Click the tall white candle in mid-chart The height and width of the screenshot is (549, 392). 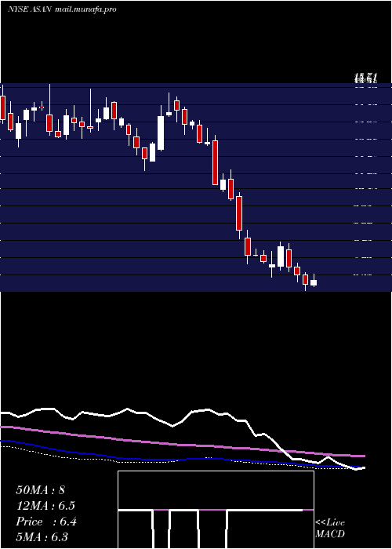161,133
